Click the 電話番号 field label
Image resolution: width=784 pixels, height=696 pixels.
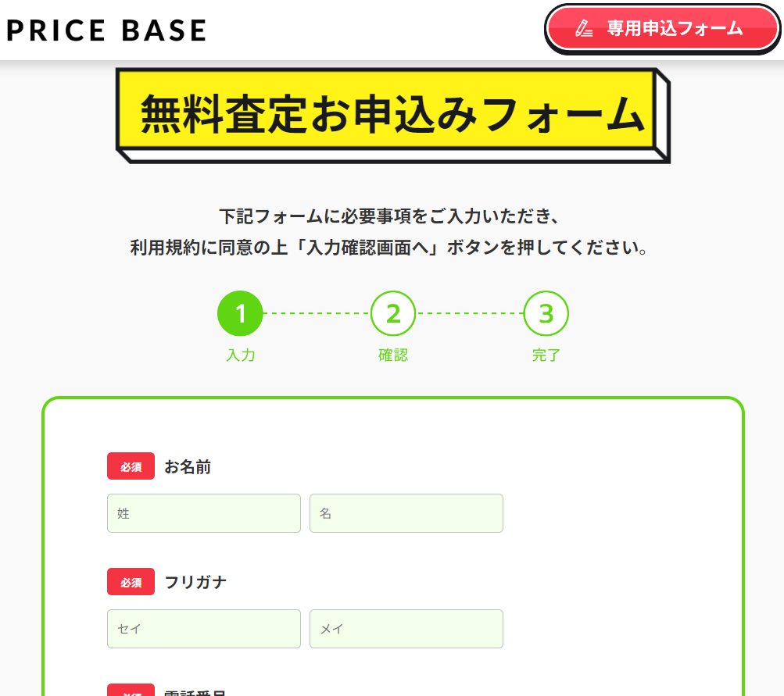[x=195, y=693]
